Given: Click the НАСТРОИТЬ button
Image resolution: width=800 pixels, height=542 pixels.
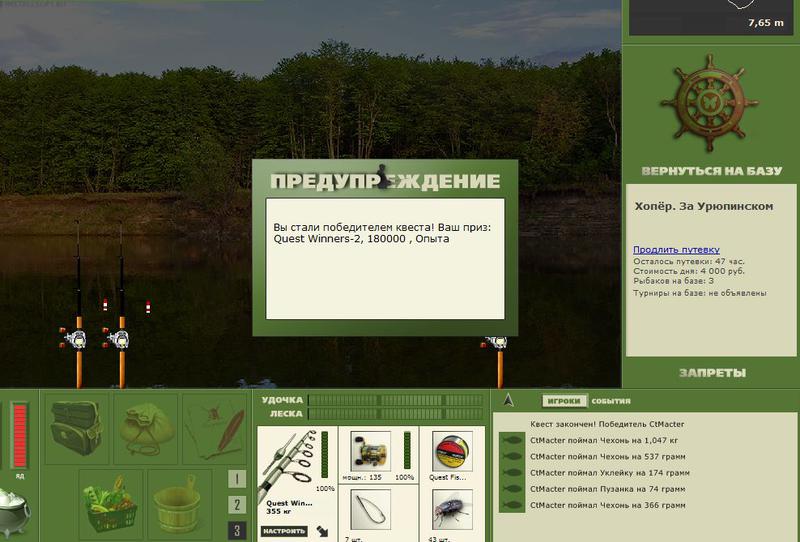Looking at the screenshot, I should (284, 531).
